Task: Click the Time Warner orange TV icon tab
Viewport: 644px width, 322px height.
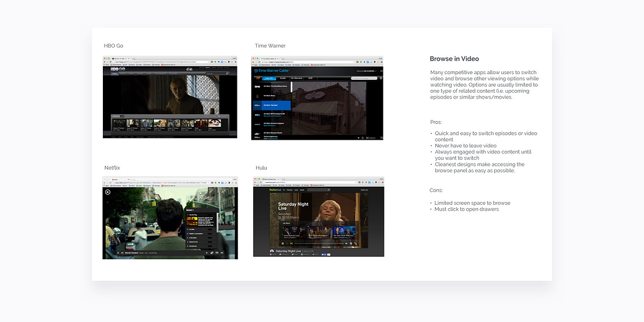Action: coord(258,78)
